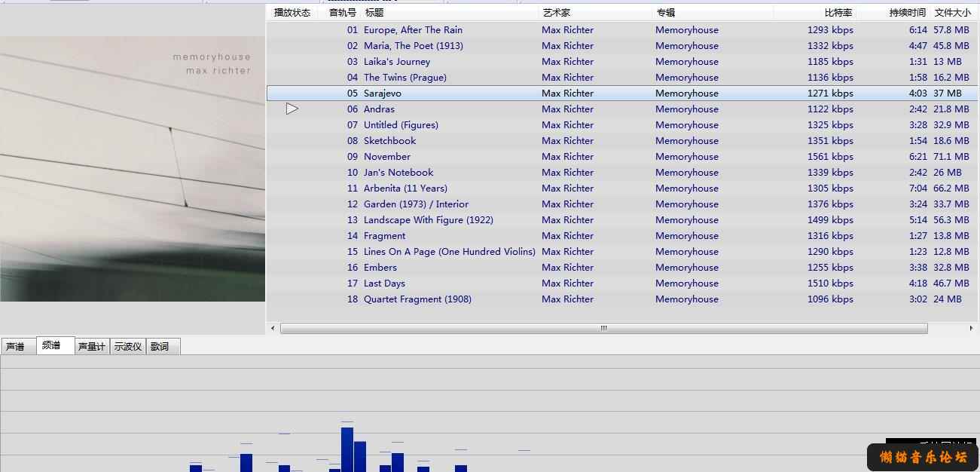Click the 1561 kbps bitrate cell
This screenshot has height=472, width=980.
[x=830, y=157]
